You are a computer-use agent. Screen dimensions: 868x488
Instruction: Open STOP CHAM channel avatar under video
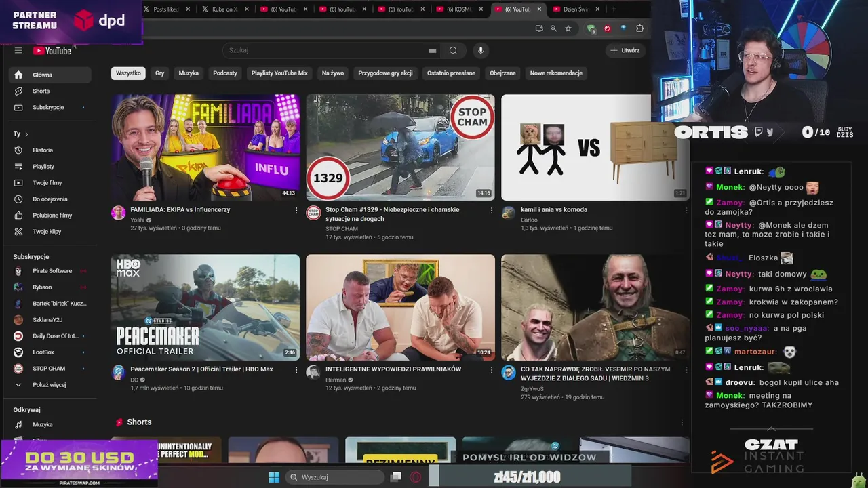[313, 213]
